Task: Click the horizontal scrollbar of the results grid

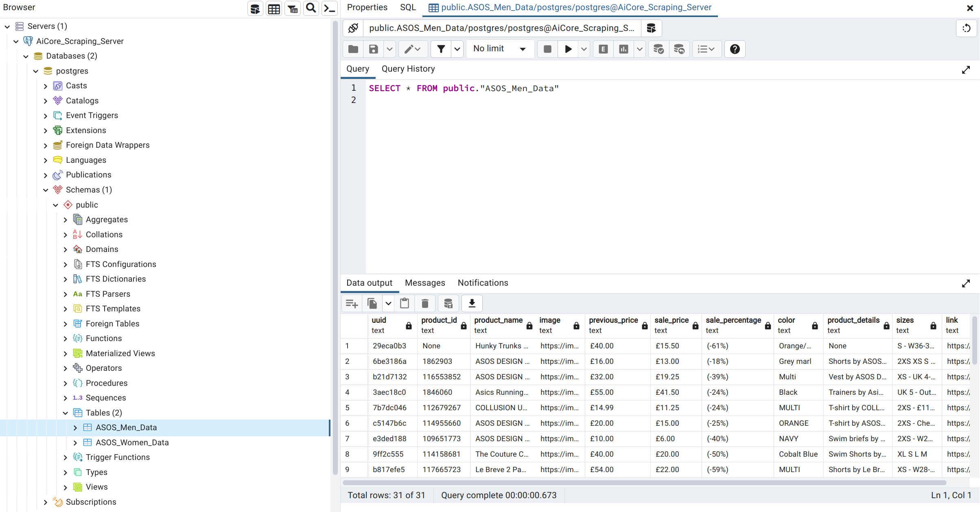Action: pos(644,483)
